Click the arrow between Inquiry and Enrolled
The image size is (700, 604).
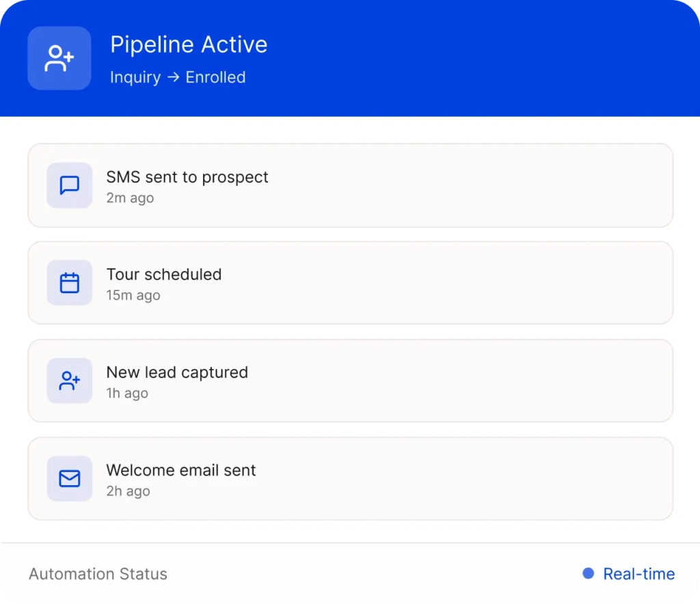pos(174,78)
